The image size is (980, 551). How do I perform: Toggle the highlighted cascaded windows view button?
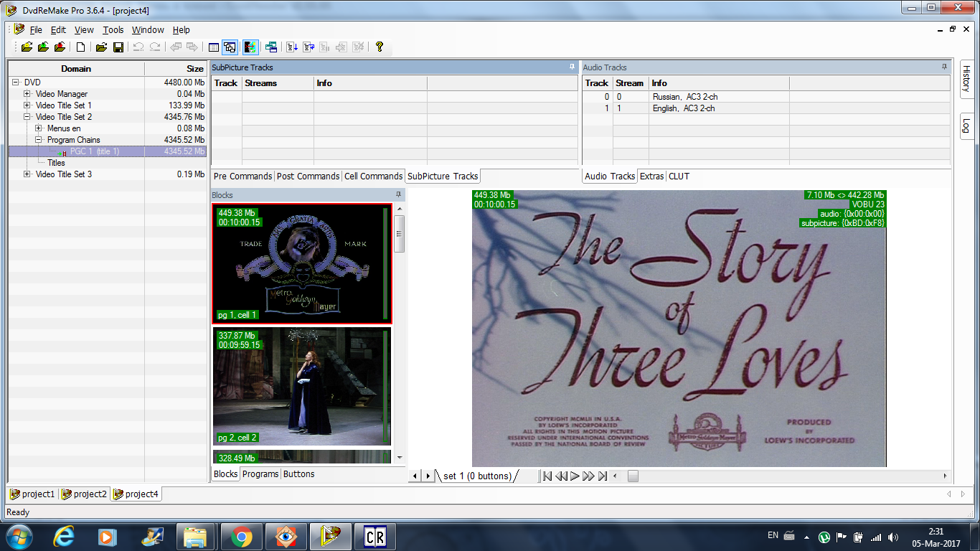coord(230,47)
